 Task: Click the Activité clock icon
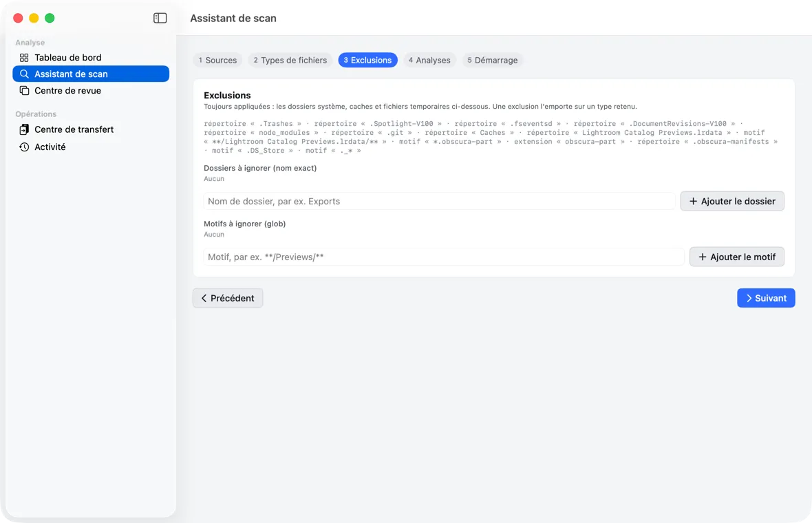(x=24, y=147)
